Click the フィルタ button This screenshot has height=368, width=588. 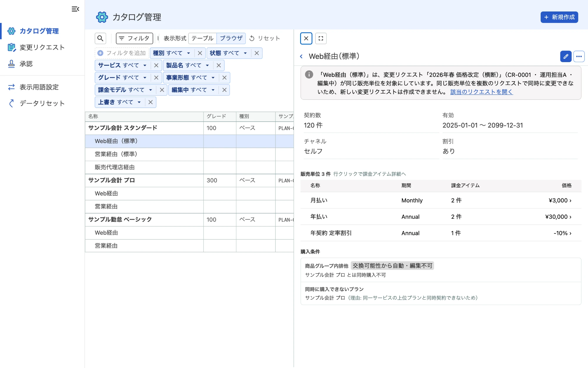[x=134, y=38]
